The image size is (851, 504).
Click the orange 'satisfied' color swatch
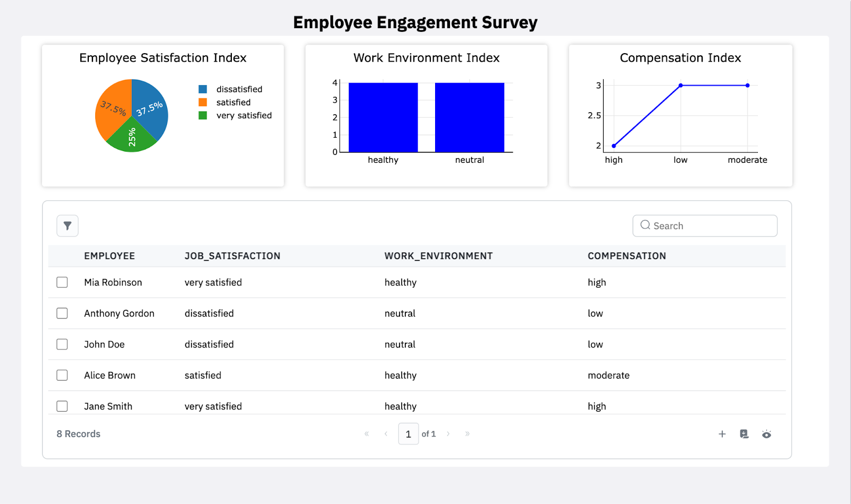pos(202,102)
